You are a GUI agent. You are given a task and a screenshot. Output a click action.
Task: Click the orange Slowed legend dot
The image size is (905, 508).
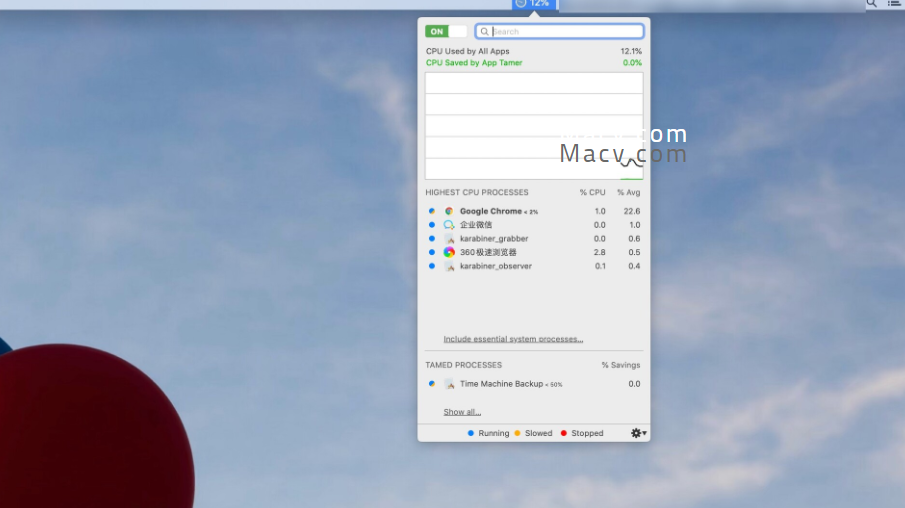point(517,433)
